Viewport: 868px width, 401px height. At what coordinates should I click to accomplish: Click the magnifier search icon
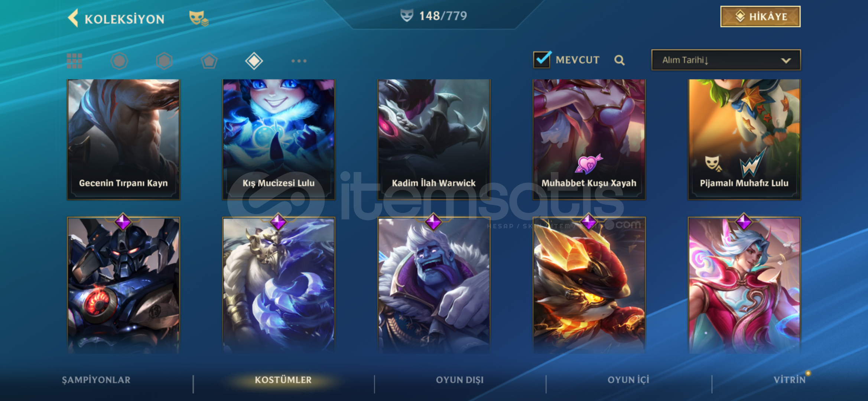pos(619,60)
